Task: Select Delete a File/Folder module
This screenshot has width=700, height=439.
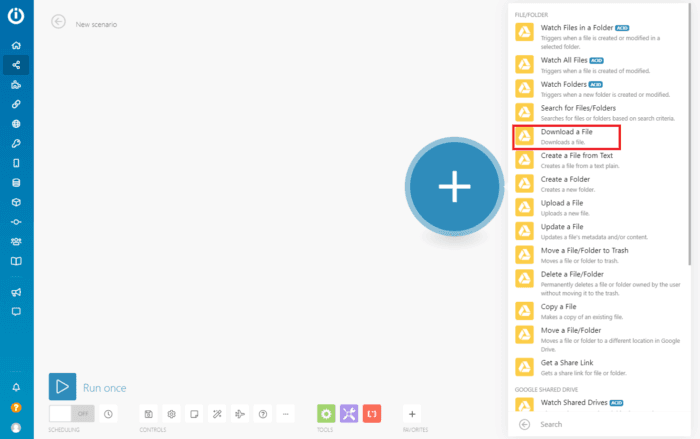Action: 598,283
